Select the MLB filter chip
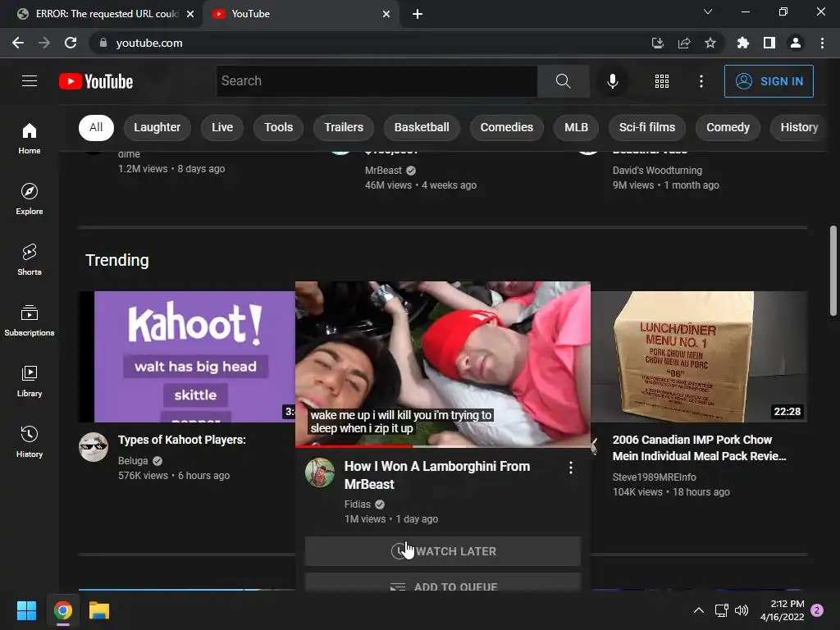The height and width of the screenshot is (630, 840). point(576,127)
